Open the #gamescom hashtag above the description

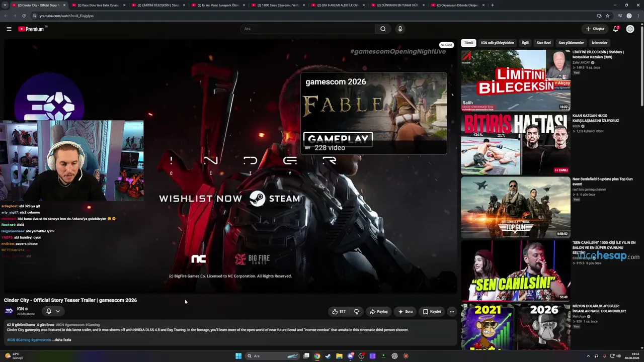(74, 325)
